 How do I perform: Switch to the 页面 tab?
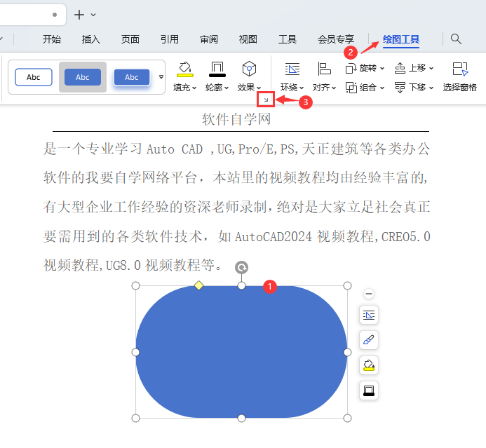(130, 39)
